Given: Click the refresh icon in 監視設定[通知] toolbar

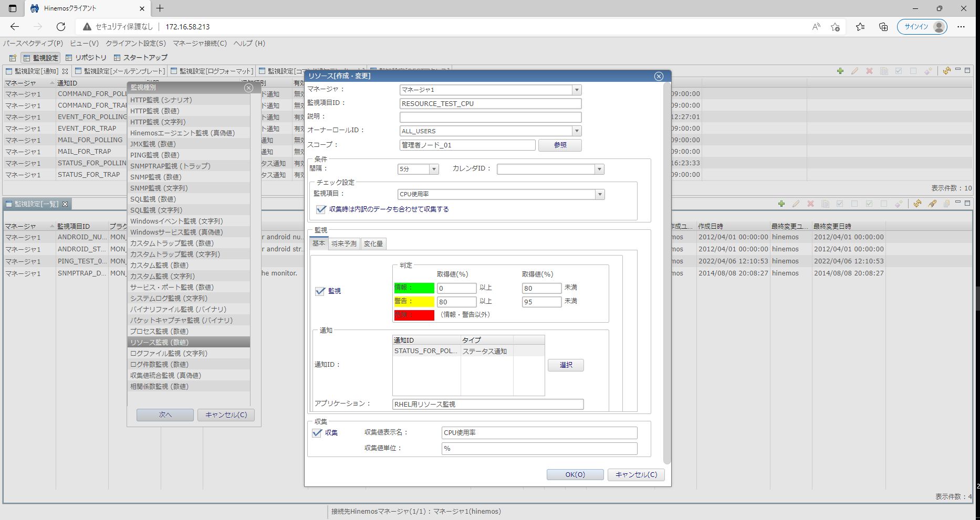Looking at the screenshot, I should (x=946, y=71).
